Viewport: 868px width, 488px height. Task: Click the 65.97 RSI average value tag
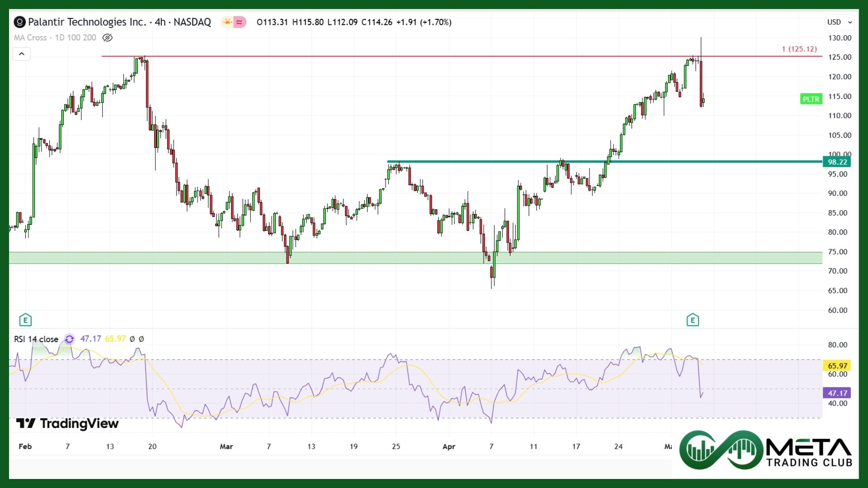pyautogui.click(x=837, y=366)
